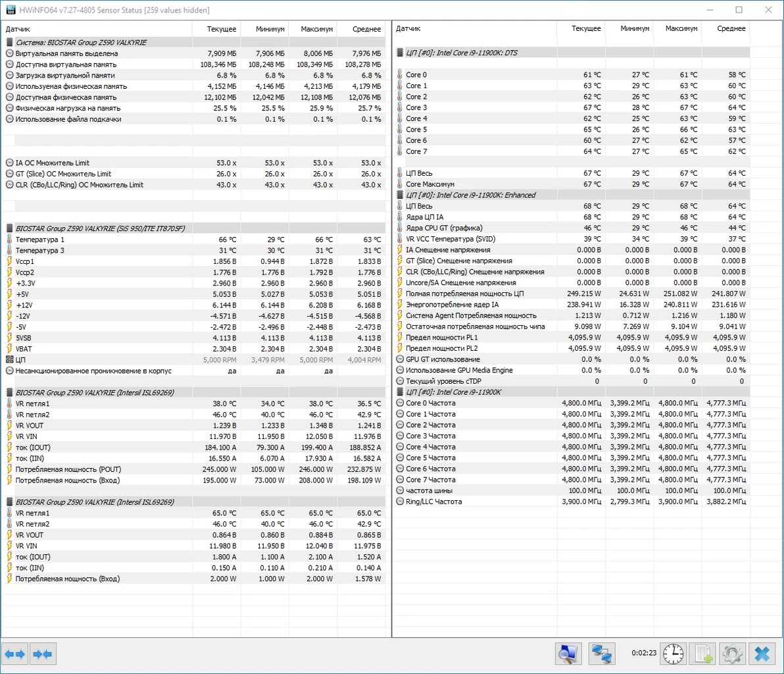Select the 5VSB row label
Image resolution: width=784 pixels, height=674 pixels.
tap(24, 338)
